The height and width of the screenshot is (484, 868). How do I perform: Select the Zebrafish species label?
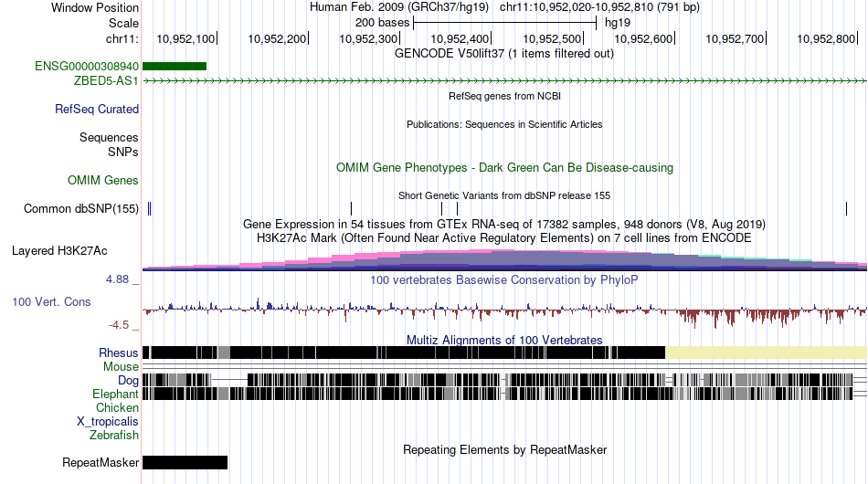(x=114, y=436)
